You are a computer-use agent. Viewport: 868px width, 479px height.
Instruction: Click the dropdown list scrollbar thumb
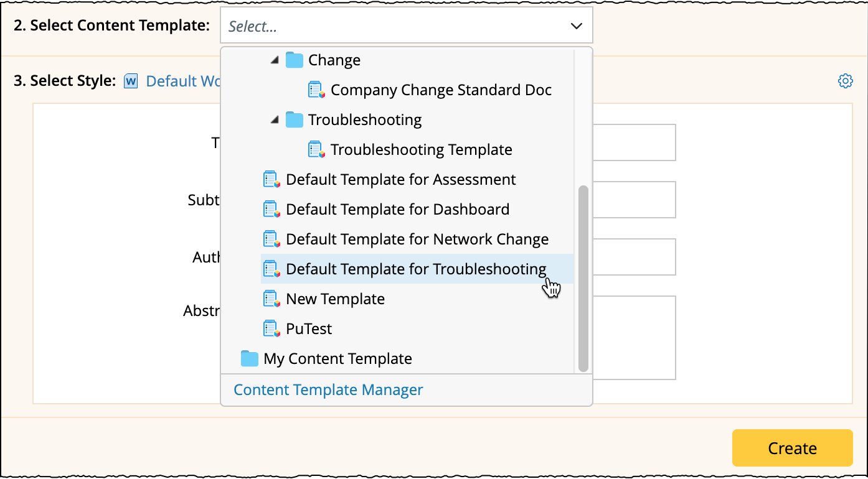coord(583,278)
